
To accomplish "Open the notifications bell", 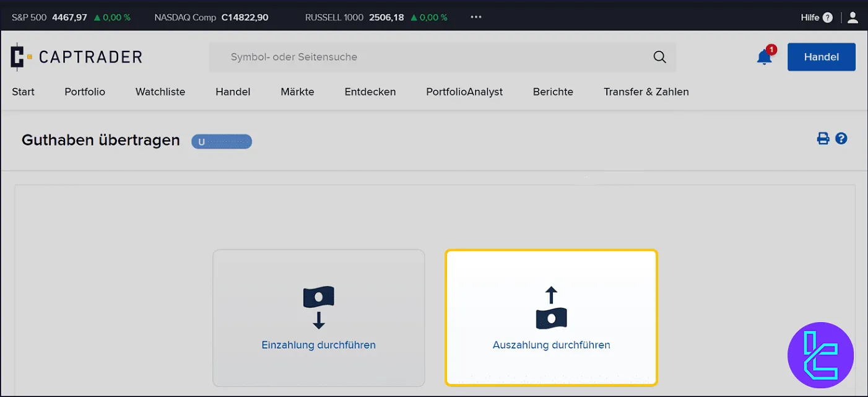I will (764, 57).
